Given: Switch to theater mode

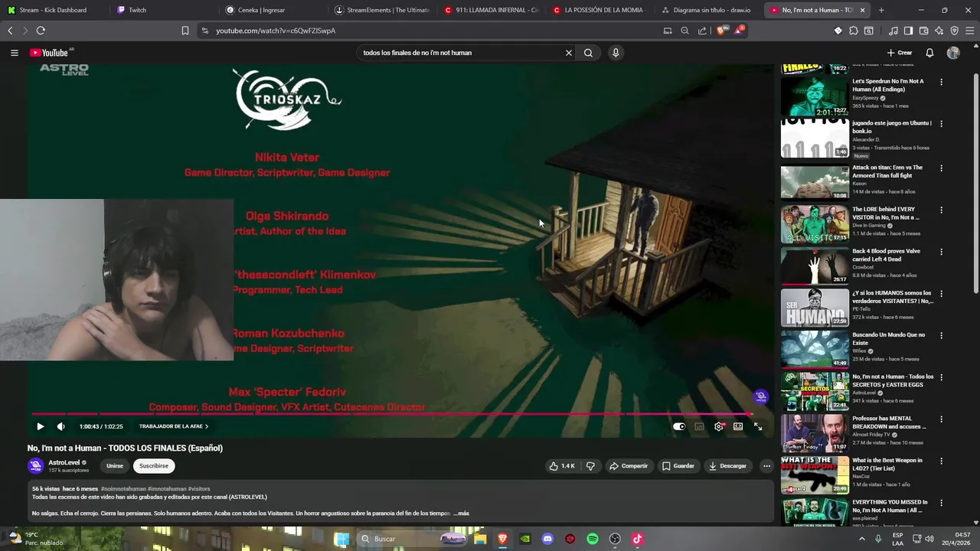Looking at the screenshot, I should [x=738, y=426].
